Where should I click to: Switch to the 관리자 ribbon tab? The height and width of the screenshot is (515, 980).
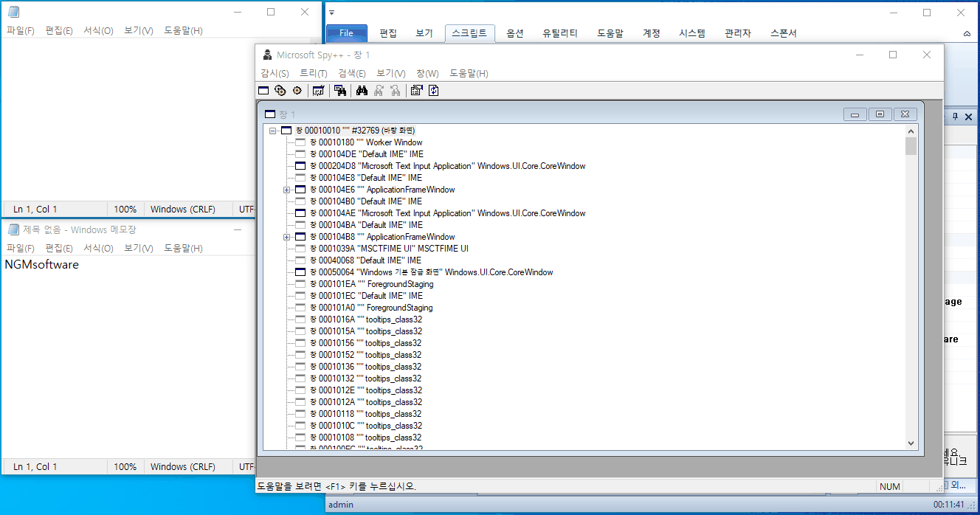(x=738, y=33)
